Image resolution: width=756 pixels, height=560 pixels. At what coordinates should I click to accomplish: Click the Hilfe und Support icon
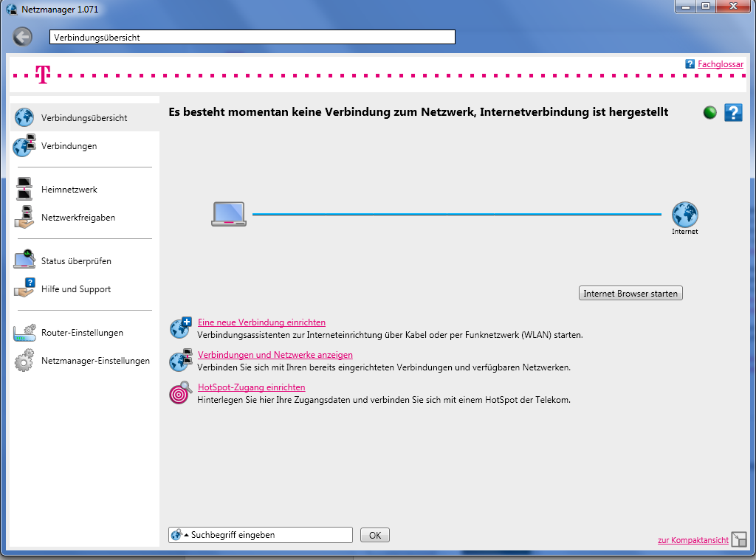[x=24, y=288]
